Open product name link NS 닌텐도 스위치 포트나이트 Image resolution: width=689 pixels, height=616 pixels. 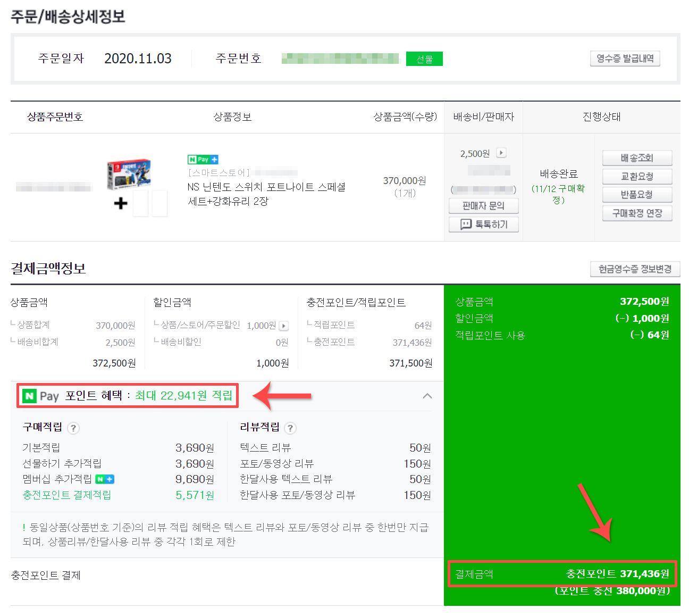click(x=266, y=194)
